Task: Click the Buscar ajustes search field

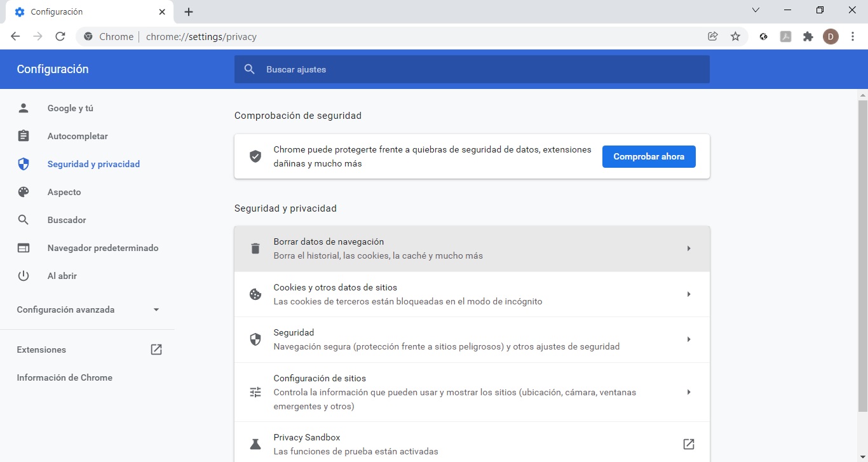Action: point(472,69)
